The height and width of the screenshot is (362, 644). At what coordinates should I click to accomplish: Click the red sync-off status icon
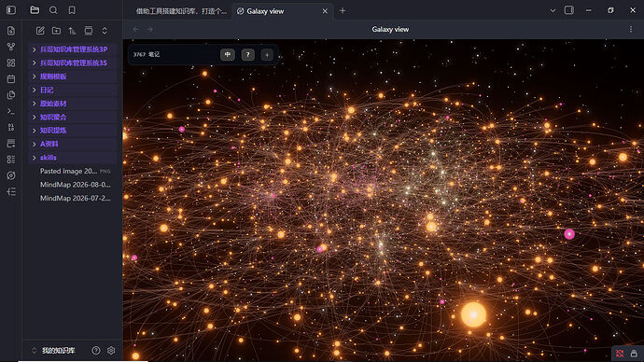click(x=620, y=354)
